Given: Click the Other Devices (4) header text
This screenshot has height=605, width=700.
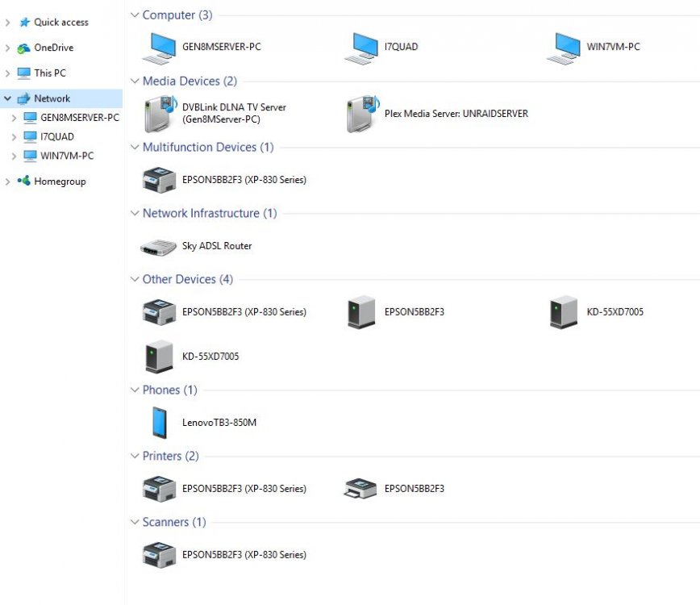Looking at the screenshot, I should tap(187, 279).
